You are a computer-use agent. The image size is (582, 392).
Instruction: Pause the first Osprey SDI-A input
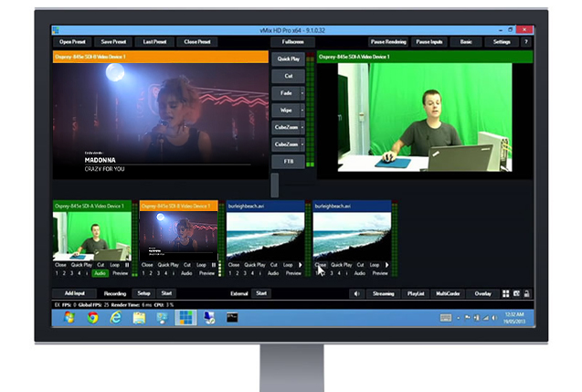[x=126, y=265]
